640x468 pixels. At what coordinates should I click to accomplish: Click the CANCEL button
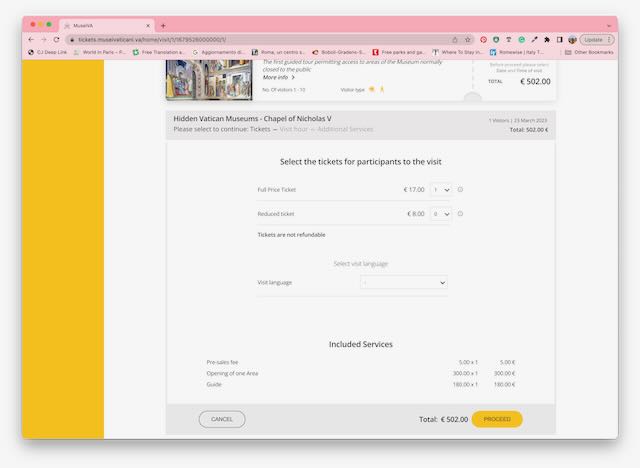pos(222,419)
